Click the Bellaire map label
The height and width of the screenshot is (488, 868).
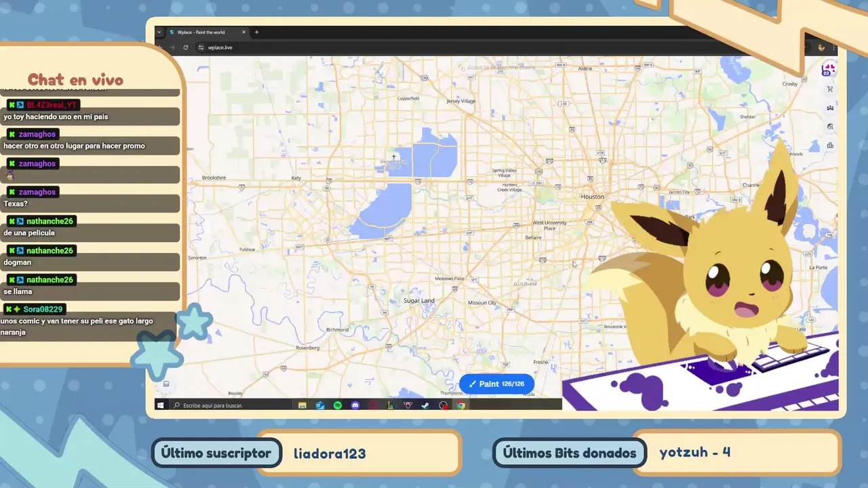[534, 237]
